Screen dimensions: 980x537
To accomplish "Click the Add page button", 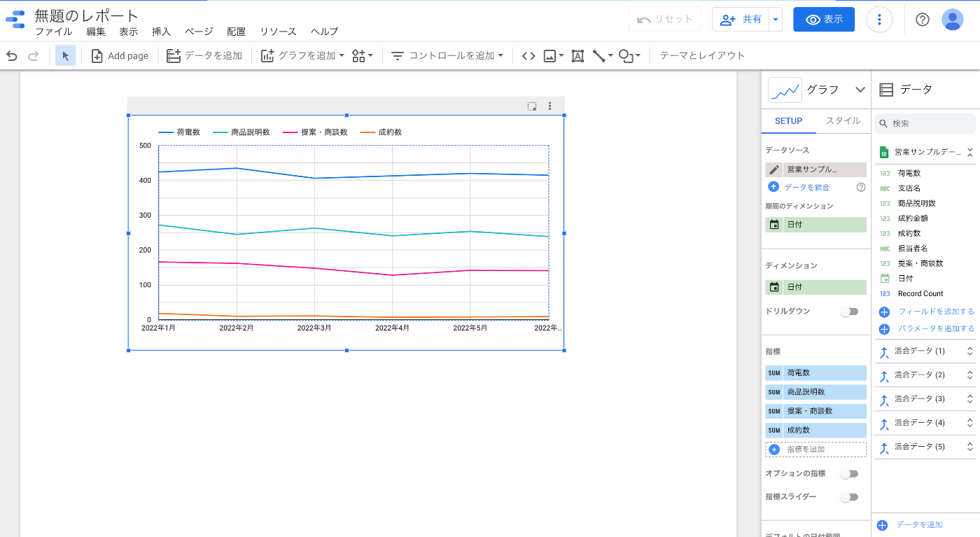I will [x=120, y=56].
